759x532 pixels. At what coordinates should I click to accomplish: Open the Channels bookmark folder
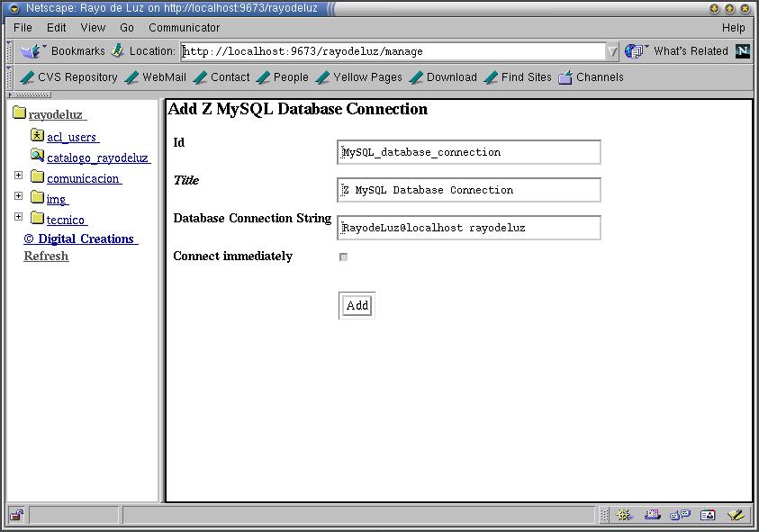click(x=591, y=77)
